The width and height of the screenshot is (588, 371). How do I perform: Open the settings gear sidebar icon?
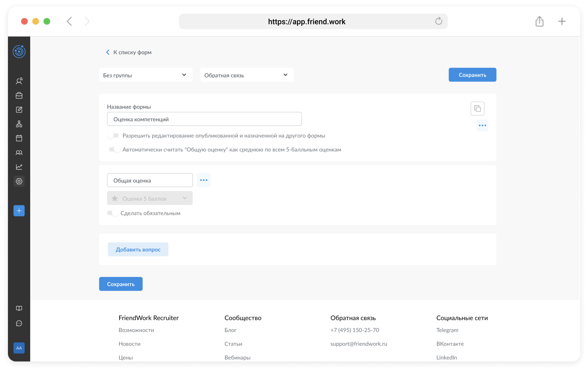19,181
